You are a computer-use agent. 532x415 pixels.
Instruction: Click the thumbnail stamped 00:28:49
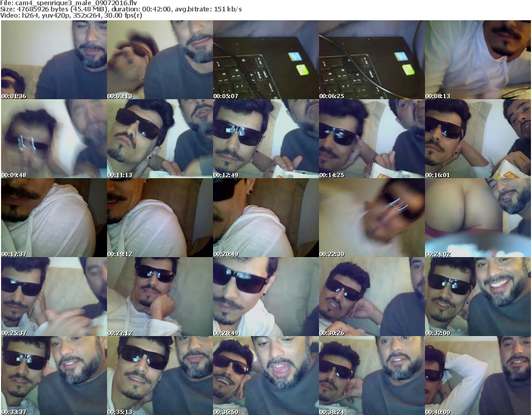point(266,297)
